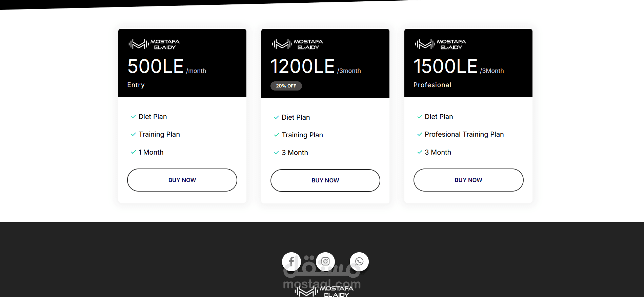Viewport: 644px width, 297px height.
Task: Open the Instagram social icon
Action: (325, 261)
